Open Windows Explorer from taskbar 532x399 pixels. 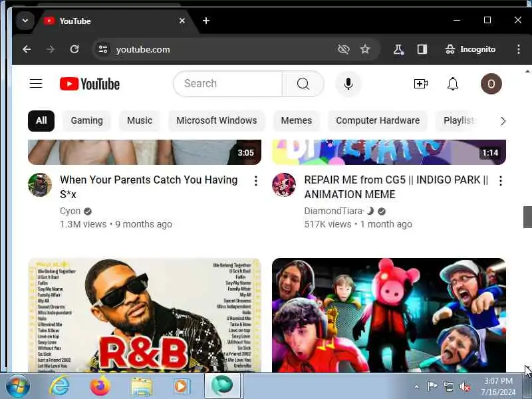142,387
